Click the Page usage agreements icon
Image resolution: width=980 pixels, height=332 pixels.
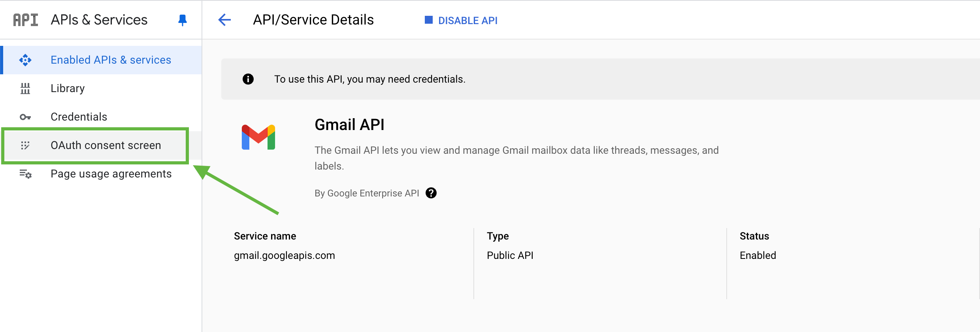click(26, 174)
